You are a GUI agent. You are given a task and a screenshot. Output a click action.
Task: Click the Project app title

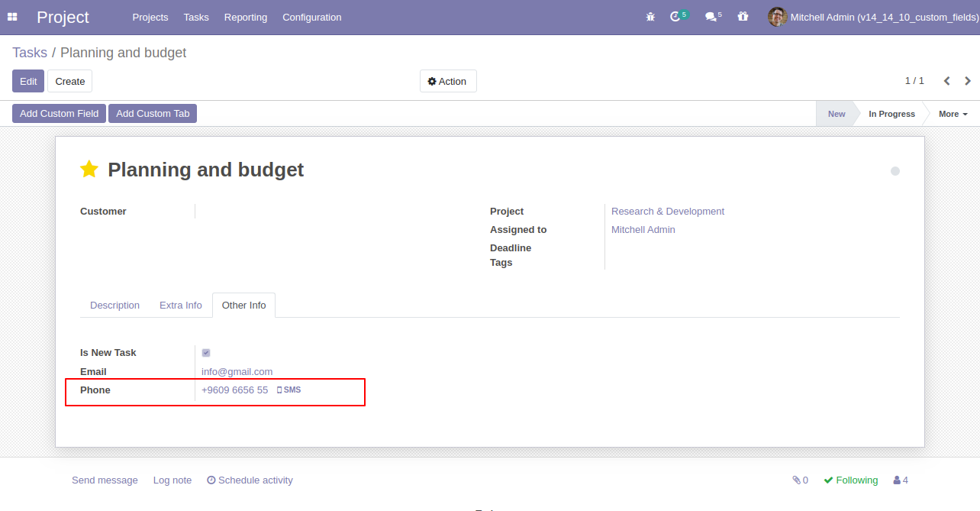coord(63,17)
